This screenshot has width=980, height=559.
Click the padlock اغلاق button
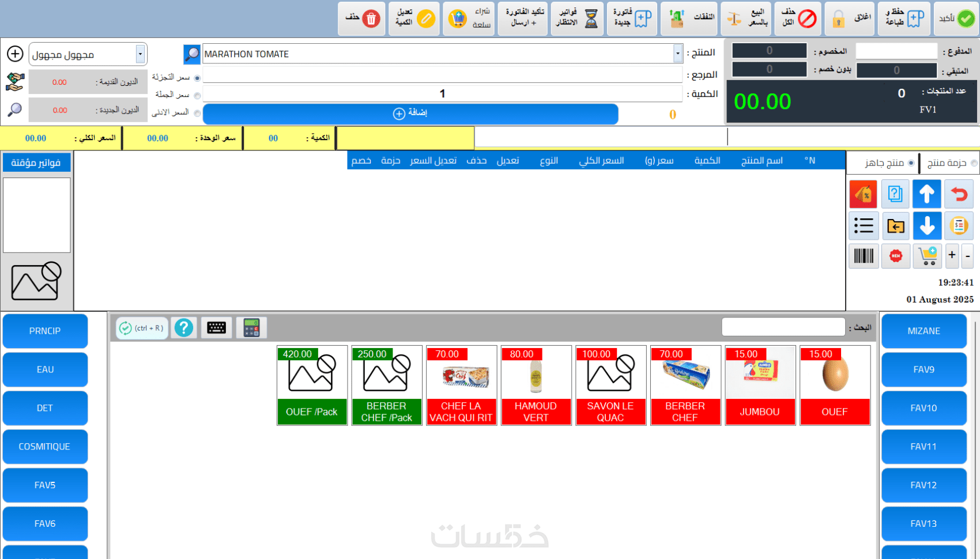point(850,18)
